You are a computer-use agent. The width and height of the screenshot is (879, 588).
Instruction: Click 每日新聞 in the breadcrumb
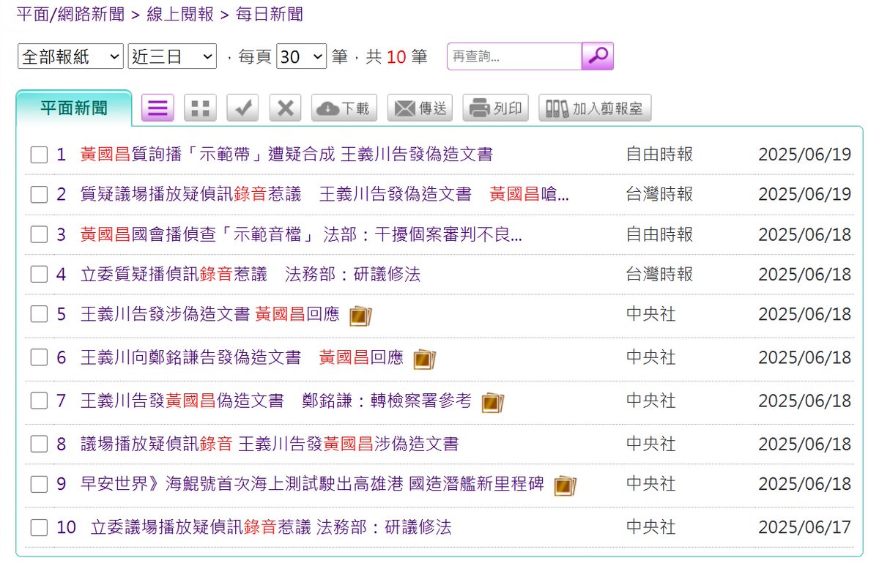tap(270, 14)
